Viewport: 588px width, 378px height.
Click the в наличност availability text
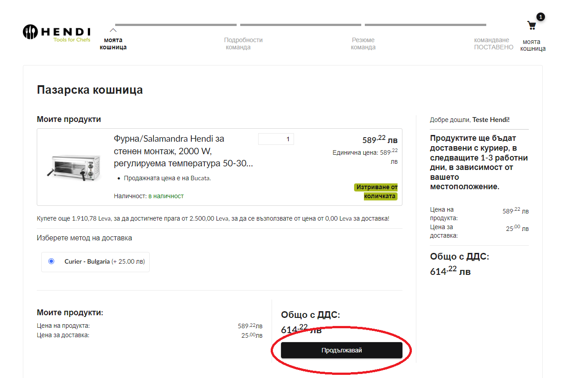click(x=166, y=196)
